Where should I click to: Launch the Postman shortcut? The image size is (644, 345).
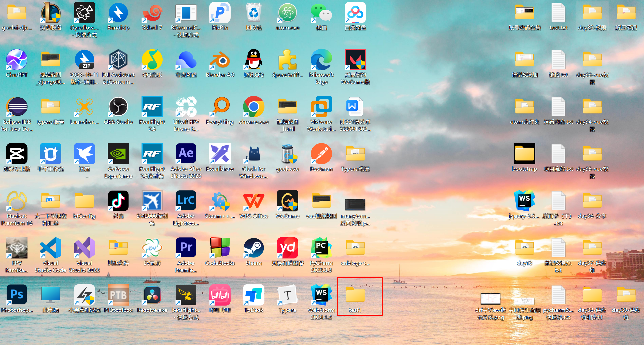pos(321,154)
